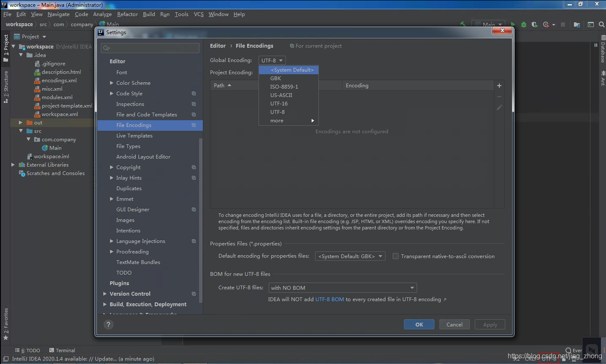
Task: Open the Structure tool window tab
Action: click(5, 87)
